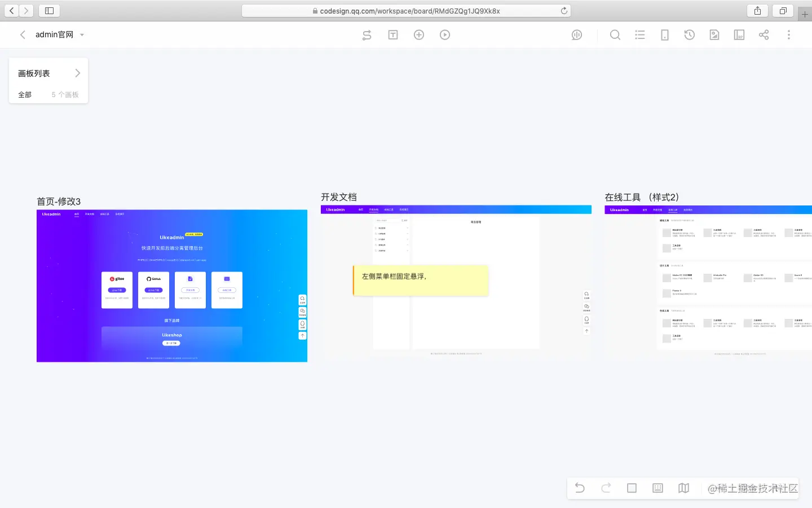Open the keyboard shortcuts icon

657,488
